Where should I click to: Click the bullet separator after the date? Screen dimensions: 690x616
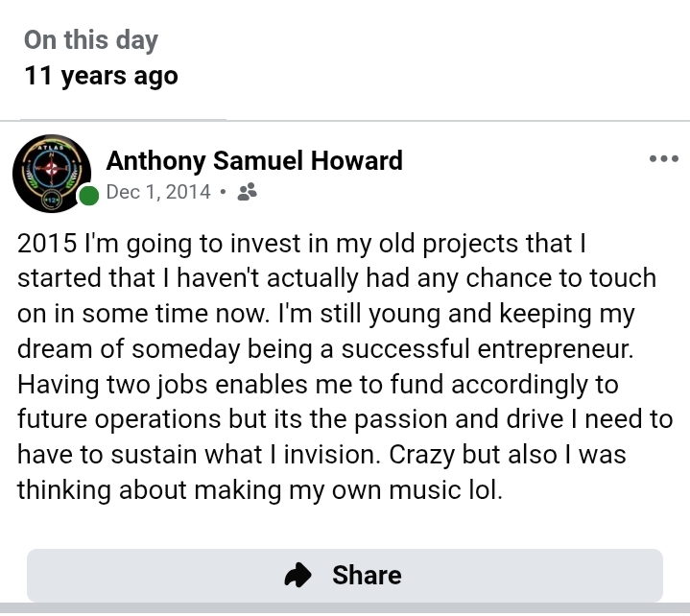[223, 192]
